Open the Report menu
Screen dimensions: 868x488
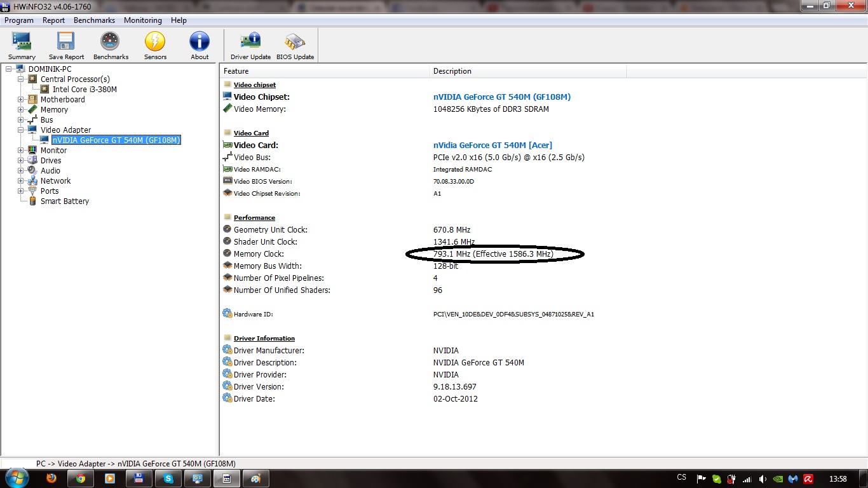point(54,20)
